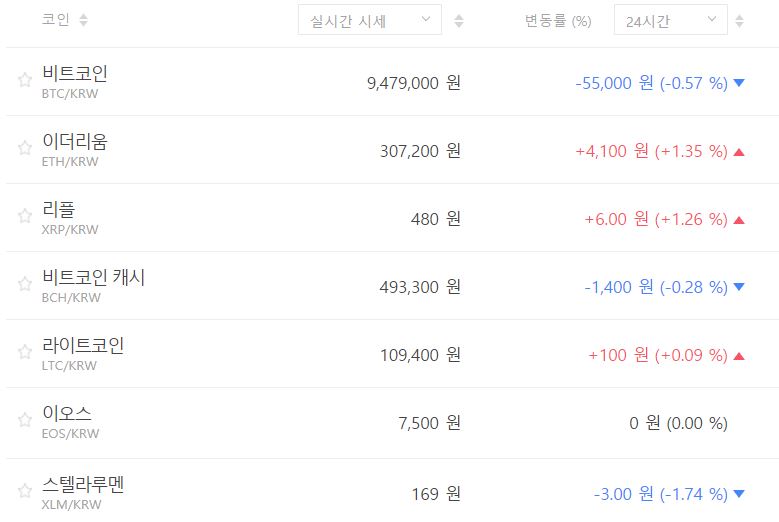Add Litecoin to favorites star

(25, 353)
